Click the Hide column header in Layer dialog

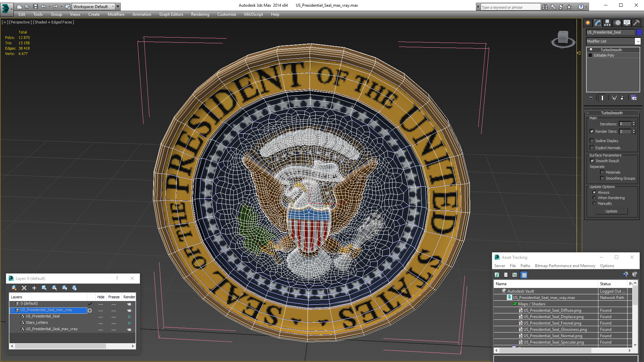[101, 297]
